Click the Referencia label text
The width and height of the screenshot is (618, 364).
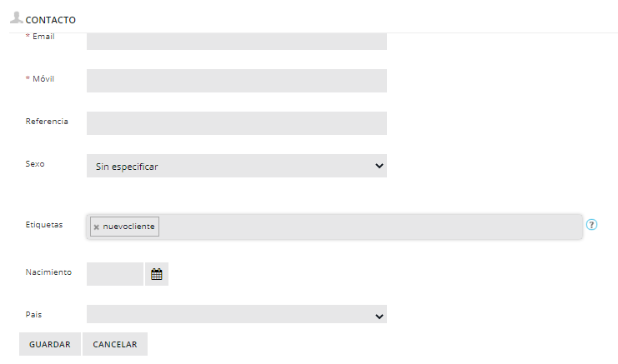tap(47, 121)
